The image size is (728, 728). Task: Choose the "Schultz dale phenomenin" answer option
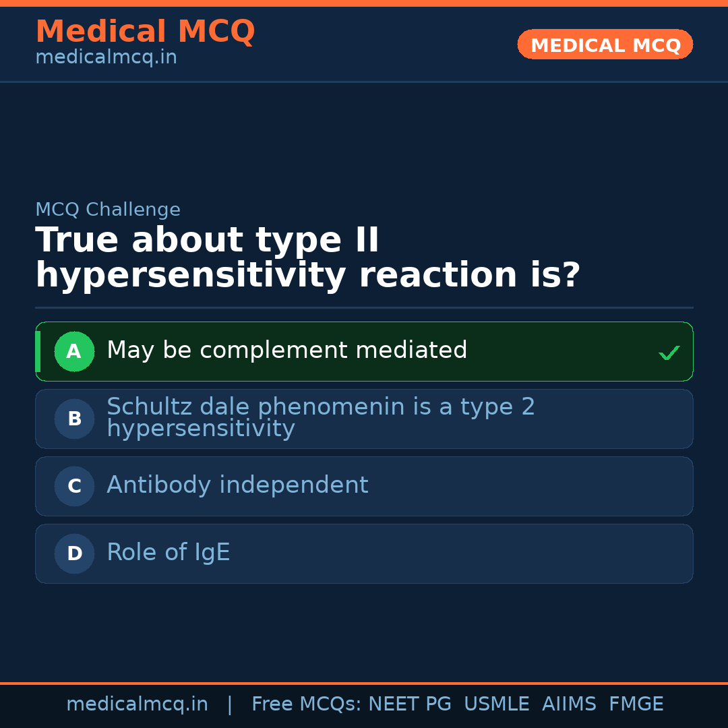point(320,418)
